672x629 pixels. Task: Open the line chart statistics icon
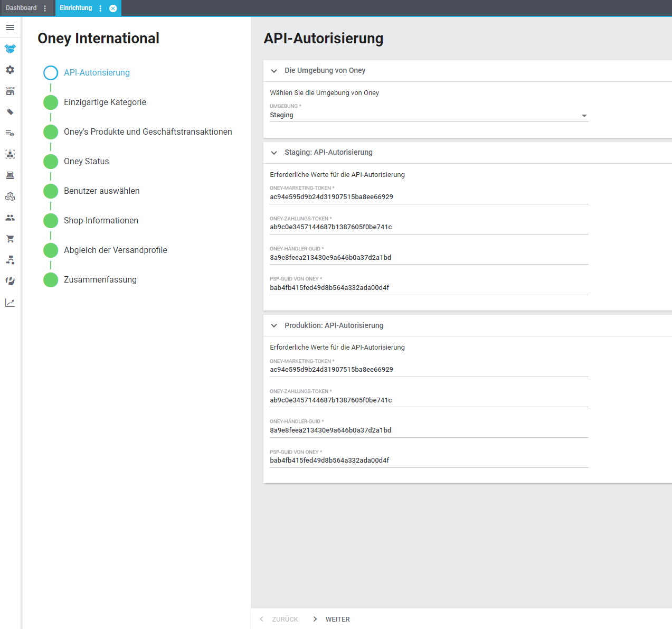(10, 303)
